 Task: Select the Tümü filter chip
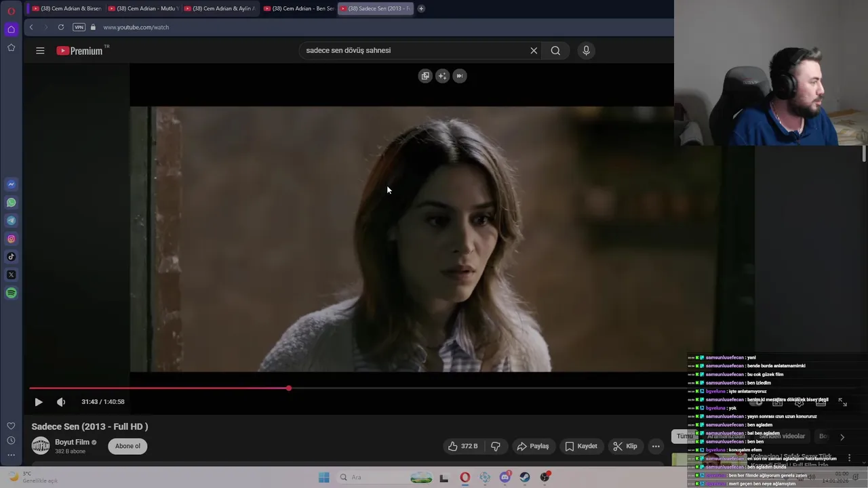click(x=684, y=436)
